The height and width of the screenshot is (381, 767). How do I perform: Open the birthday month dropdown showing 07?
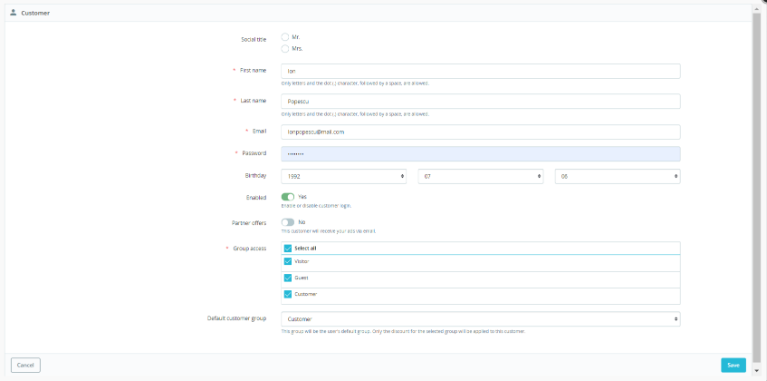tap(480, 176)
